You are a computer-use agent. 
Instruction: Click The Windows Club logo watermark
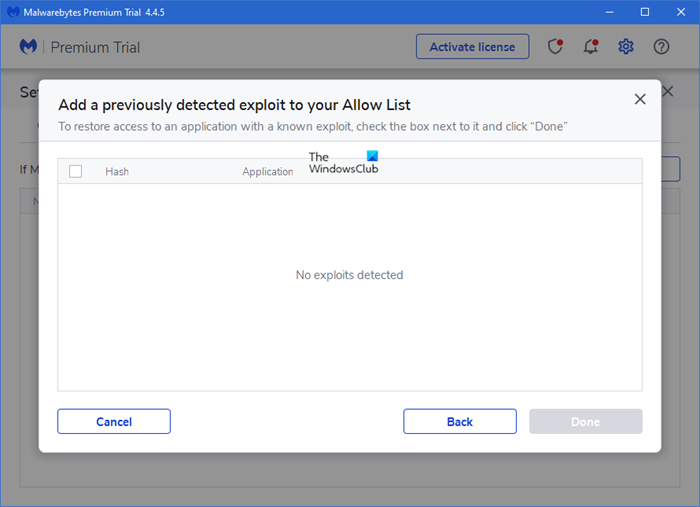344,163
